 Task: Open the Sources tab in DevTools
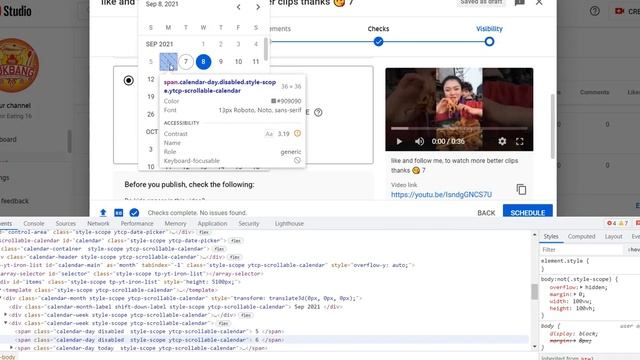point(66,224)
